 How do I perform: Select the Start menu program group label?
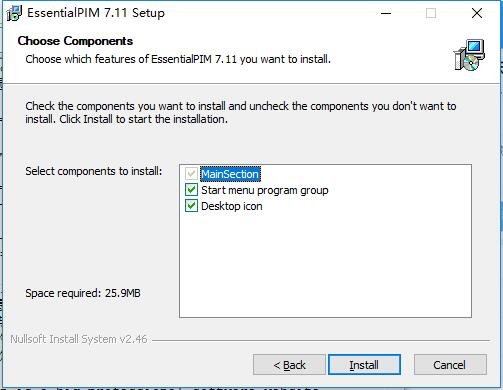pos(265,190)
